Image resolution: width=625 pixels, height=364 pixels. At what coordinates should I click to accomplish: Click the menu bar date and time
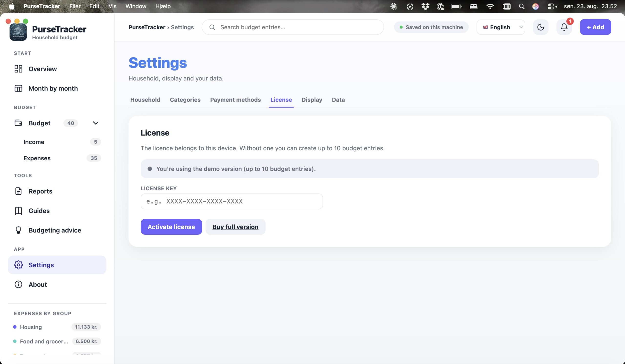coord(590,6)
